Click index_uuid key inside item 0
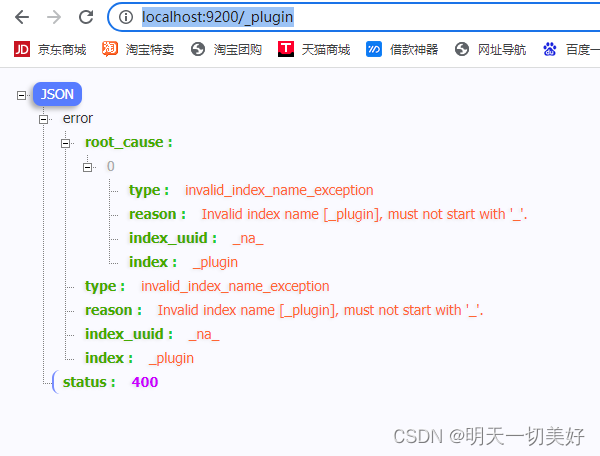This screenshot has width=600, height=456. tap(173, 238)
